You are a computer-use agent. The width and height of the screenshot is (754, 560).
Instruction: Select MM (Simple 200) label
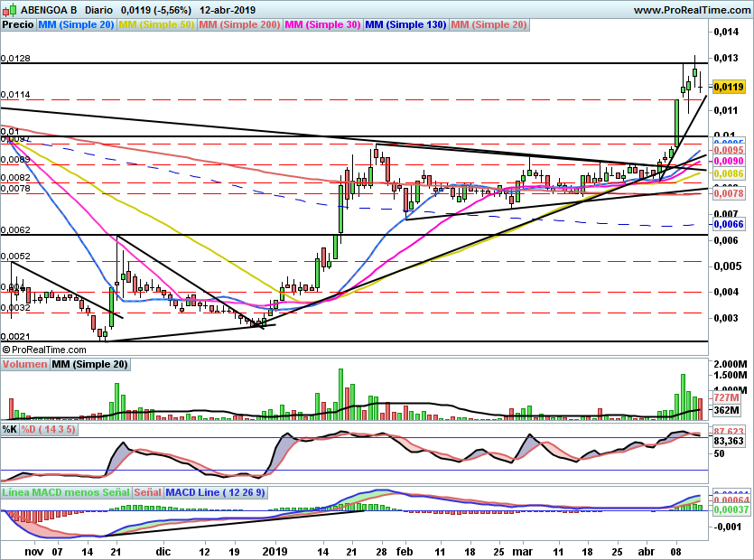click(239, 24)
